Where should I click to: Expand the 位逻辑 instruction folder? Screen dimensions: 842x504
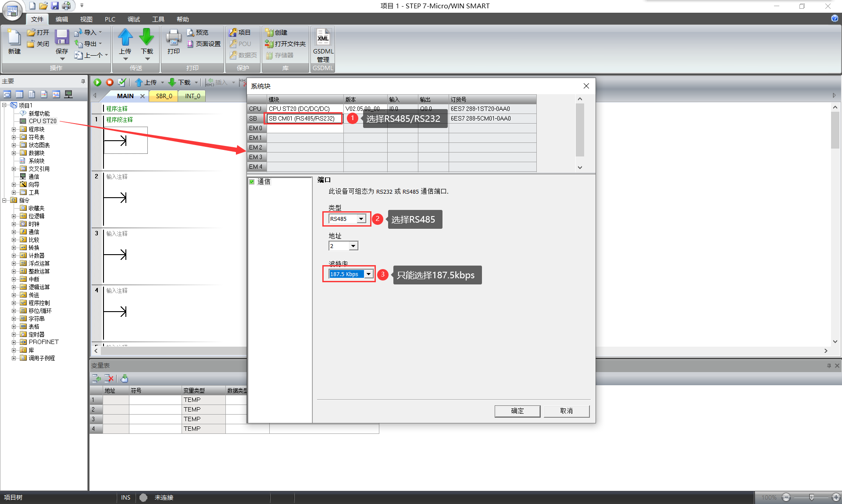14,216
